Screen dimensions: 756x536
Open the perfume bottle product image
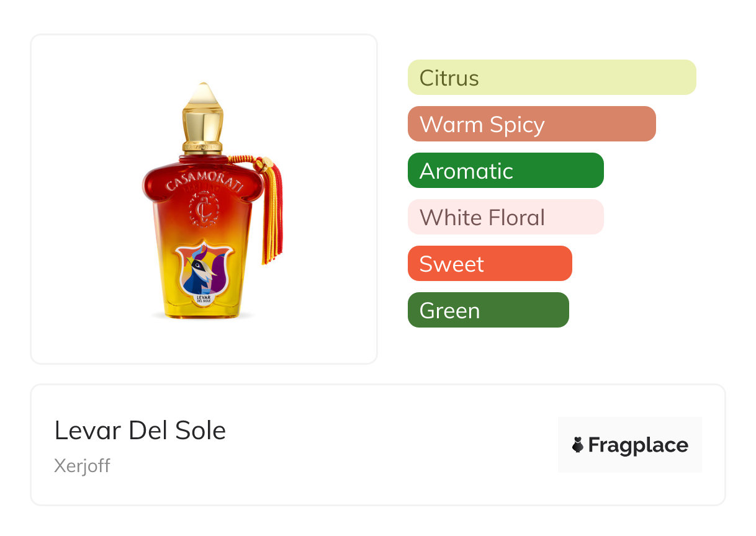(x=204, y=199)
